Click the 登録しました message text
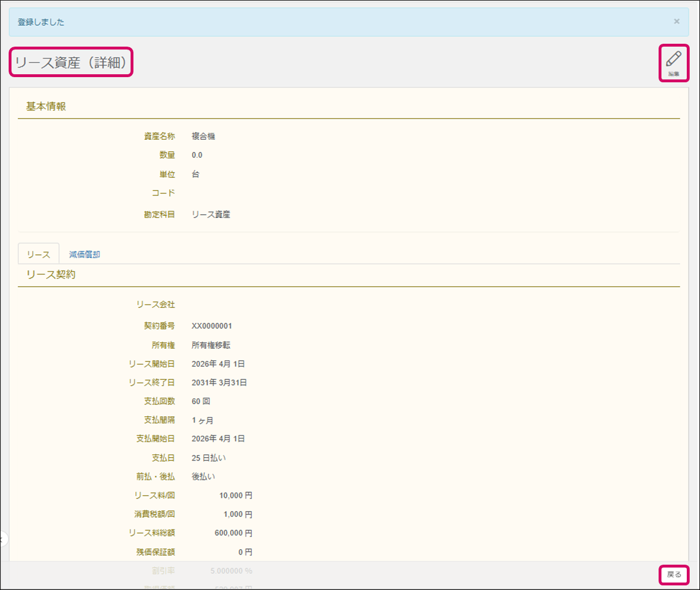700x590 pixels. 41,22
